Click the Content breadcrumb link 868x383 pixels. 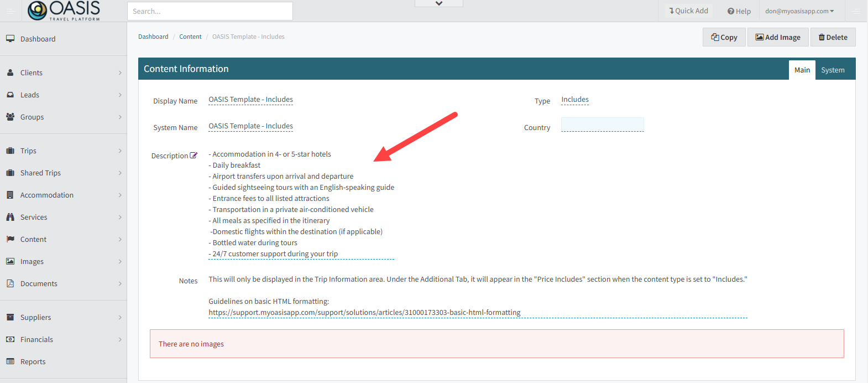tap(190, 37)
